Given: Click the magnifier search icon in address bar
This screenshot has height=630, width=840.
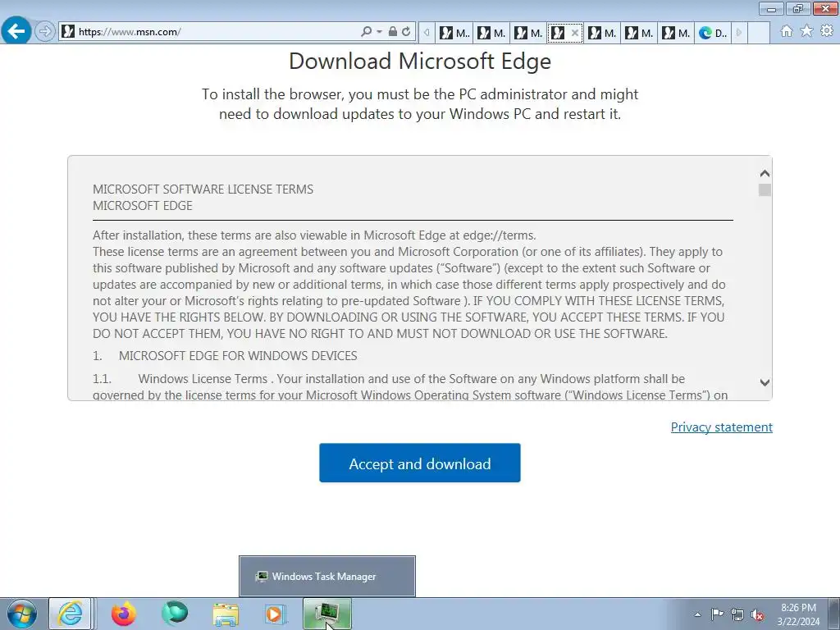Looking at the screenshot, I should pos(367,32).
